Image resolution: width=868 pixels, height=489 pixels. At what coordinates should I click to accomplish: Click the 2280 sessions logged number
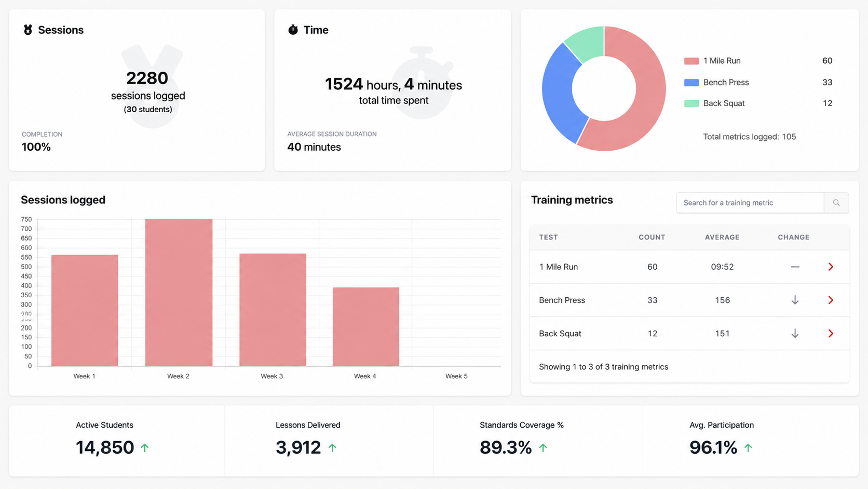click(147, 78)
